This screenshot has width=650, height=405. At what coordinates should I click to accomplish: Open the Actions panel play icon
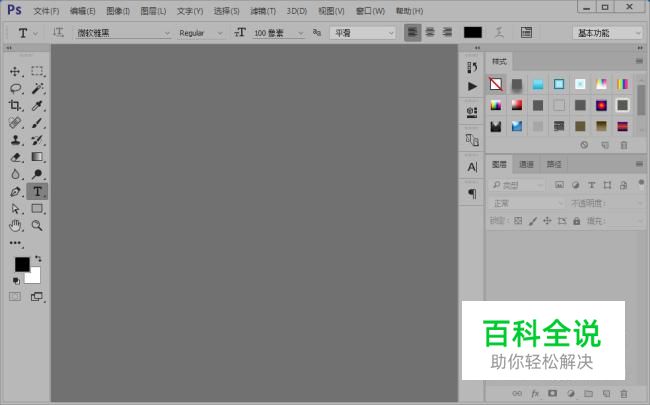click(x=472, y=86)
